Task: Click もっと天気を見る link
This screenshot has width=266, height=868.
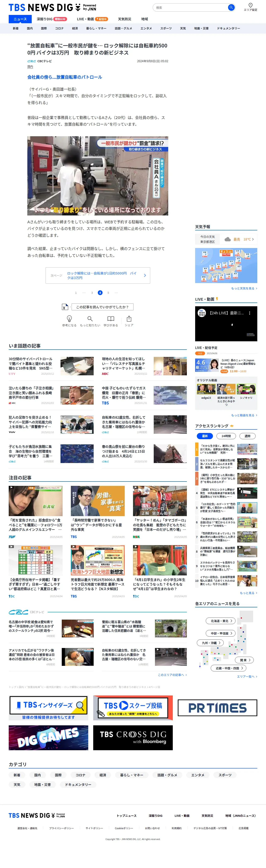Action: (244, 288)
